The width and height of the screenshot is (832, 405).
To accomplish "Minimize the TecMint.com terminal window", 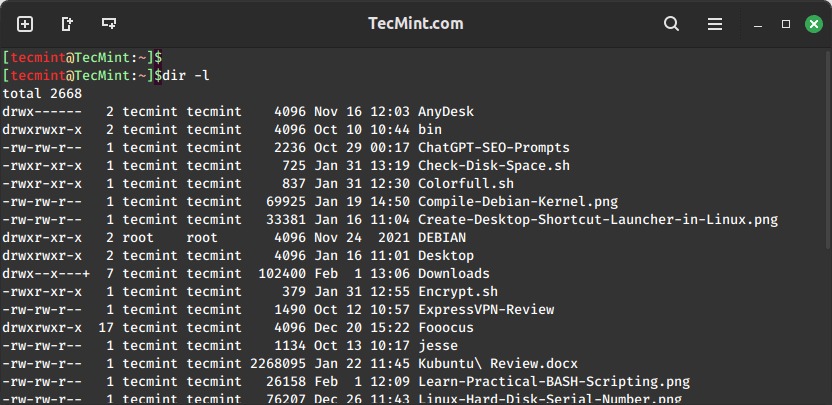I will coord(758,24).
